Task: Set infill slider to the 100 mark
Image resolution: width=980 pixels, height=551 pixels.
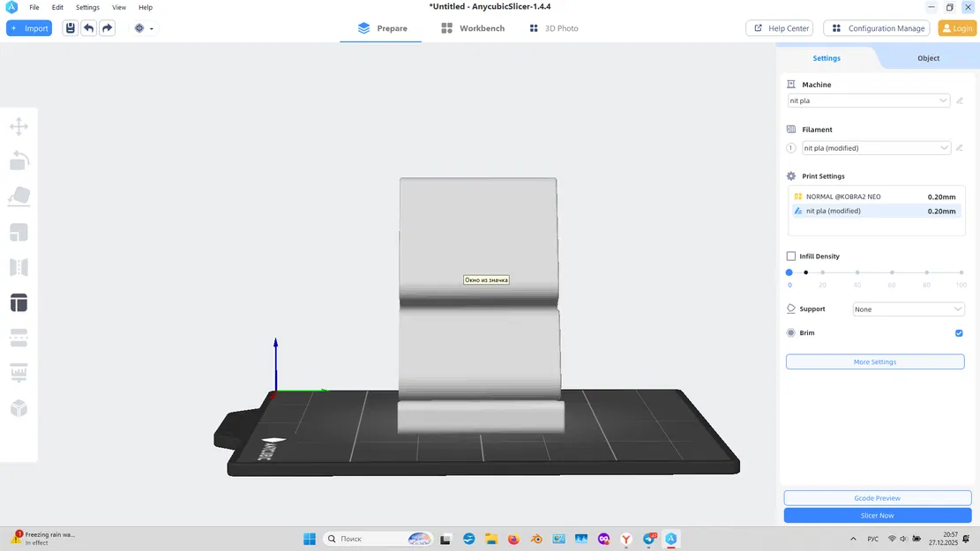Action: [x=961, y=272]
